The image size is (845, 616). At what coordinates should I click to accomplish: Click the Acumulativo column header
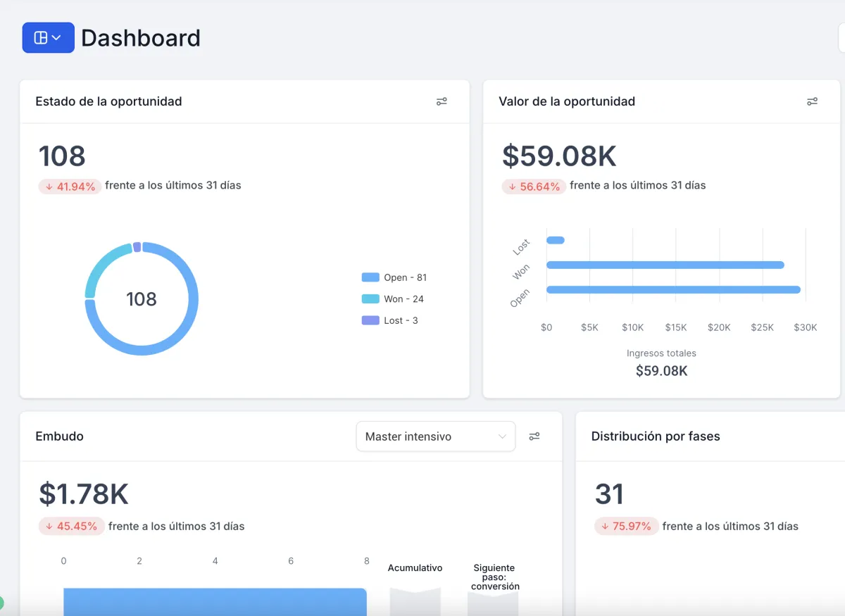click(415, 567)
